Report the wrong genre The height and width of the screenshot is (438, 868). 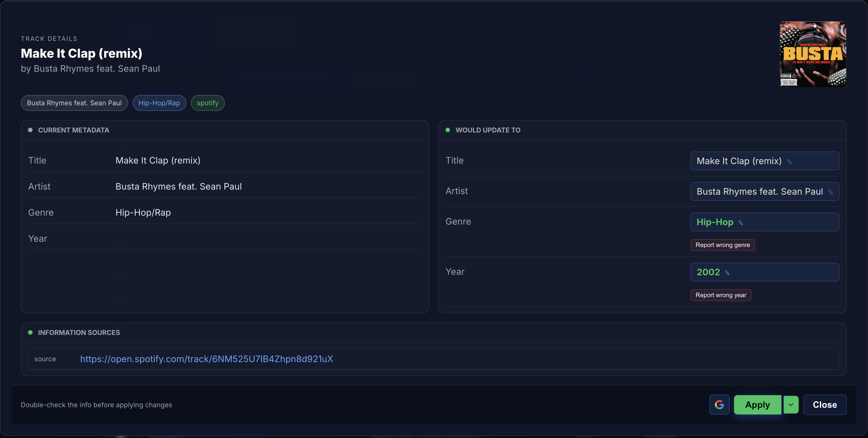click(x=722, y=245)
